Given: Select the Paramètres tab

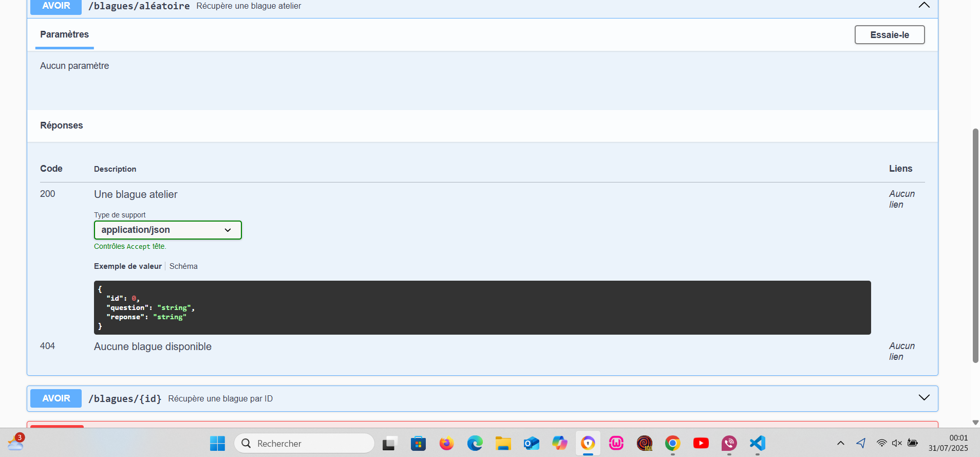Looking at the screenshot, I should click(x=65, y=34).
